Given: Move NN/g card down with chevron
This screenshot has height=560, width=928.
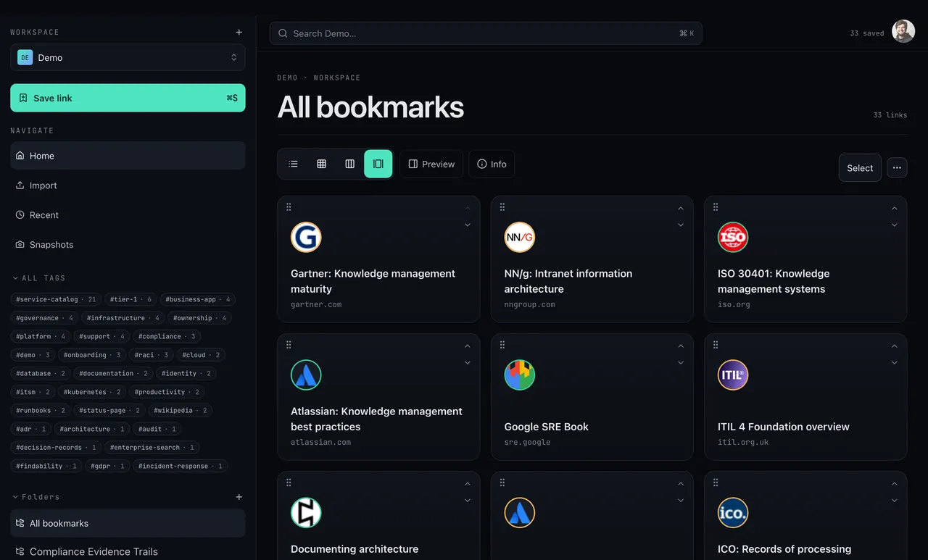Looking at the screenshot, I should pos(681,225).
